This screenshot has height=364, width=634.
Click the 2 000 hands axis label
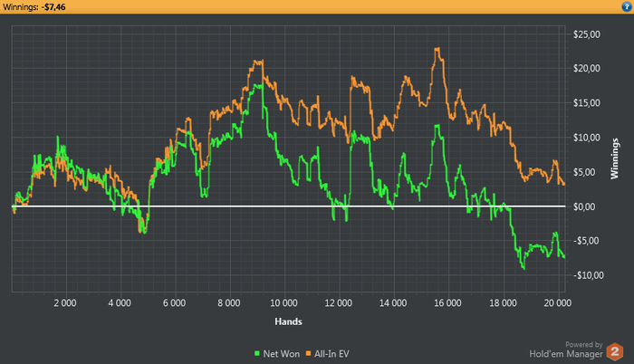[x=65, y=303]
